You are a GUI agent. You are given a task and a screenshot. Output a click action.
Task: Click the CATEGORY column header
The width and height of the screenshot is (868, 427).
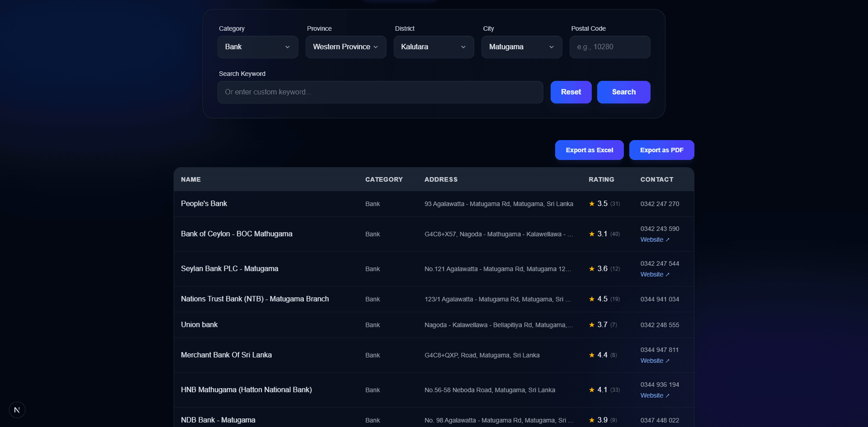click(384, 179)
